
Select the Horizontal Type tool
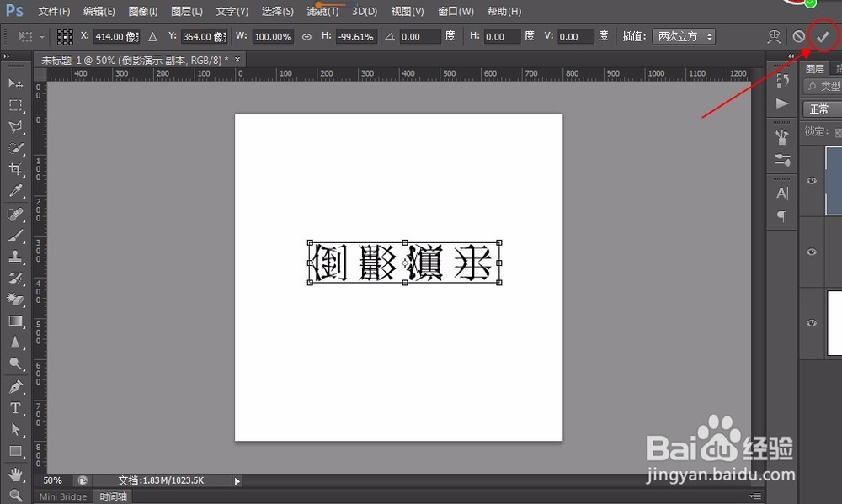15,408
